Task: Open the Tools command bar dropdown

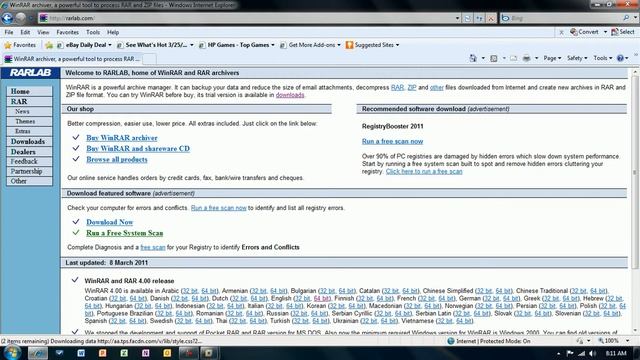Action: [602, 58]
